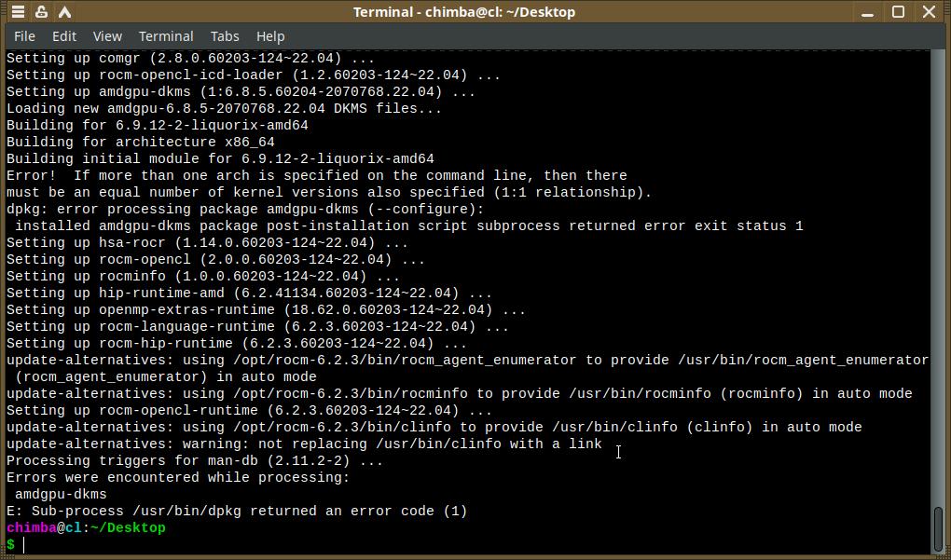Click 'Building for architecture x86_64' line

141,143
